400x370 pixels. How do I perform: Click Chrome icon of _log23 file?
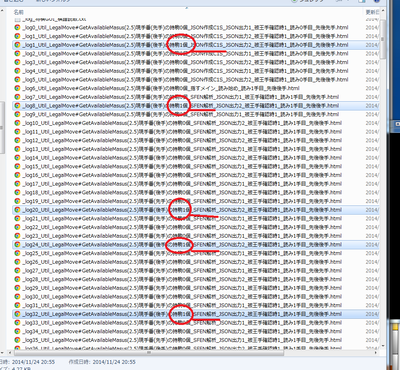point(17,236)
